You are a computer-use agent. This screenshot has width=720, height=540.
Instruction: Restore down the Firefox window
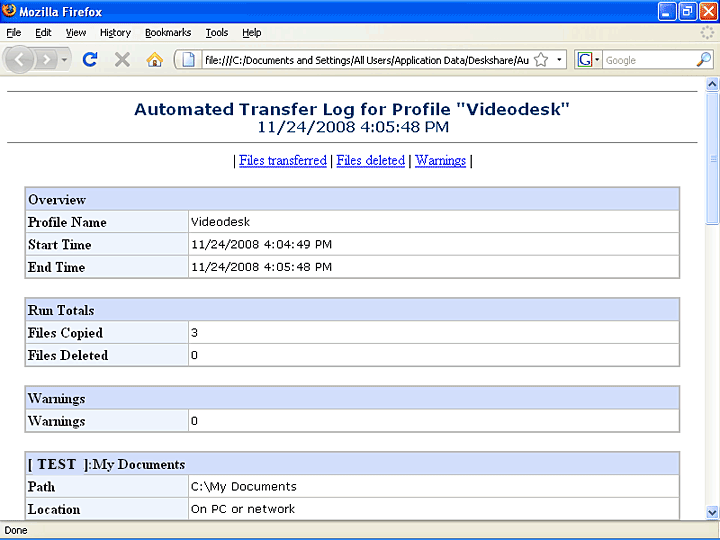click(x=687, y=11)
